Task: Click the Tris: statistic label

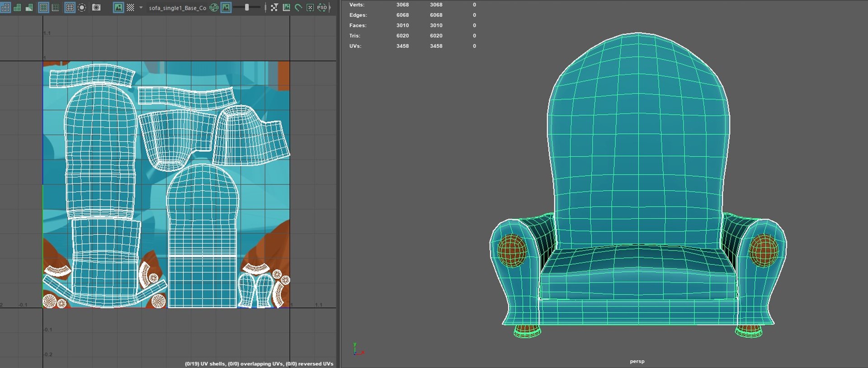Action: click(x=354, y=36)
